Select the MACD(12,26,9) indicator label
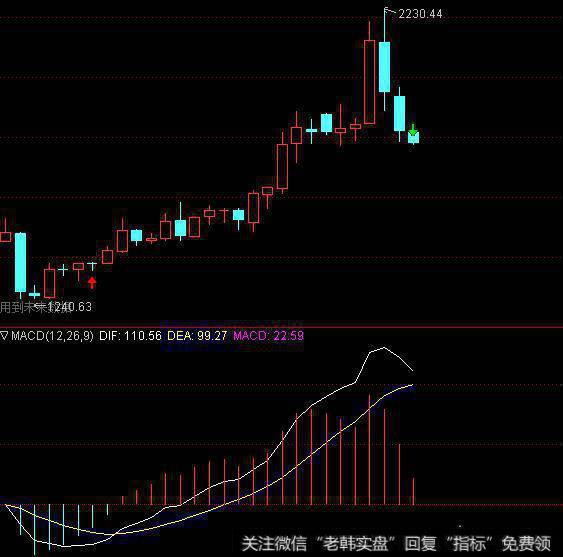 click(52, 336)
